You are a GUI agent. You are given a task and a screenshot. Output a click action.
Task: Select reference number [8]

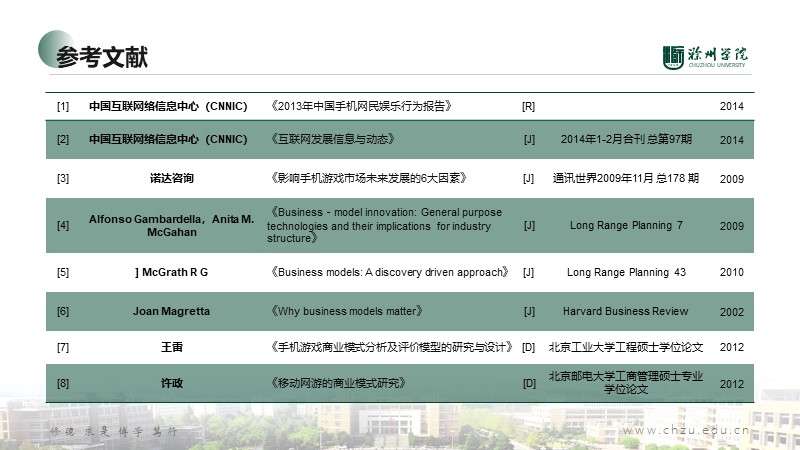(x=63, y=383)
